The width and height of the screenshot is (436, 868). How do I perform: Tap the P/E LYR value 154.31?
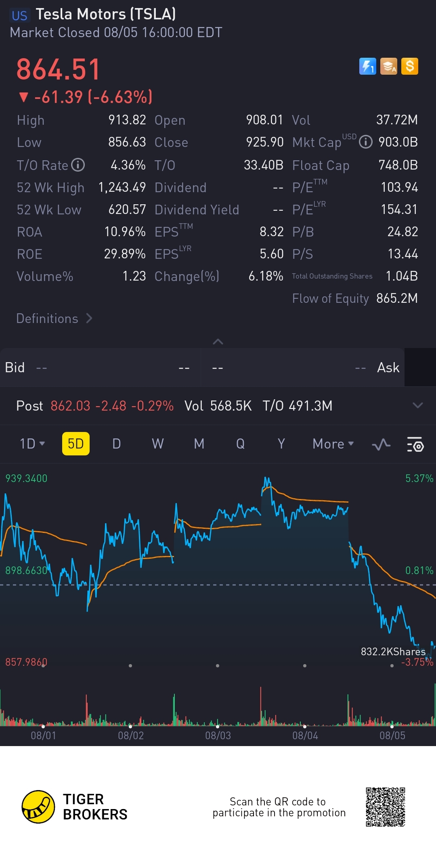[400, 210]
